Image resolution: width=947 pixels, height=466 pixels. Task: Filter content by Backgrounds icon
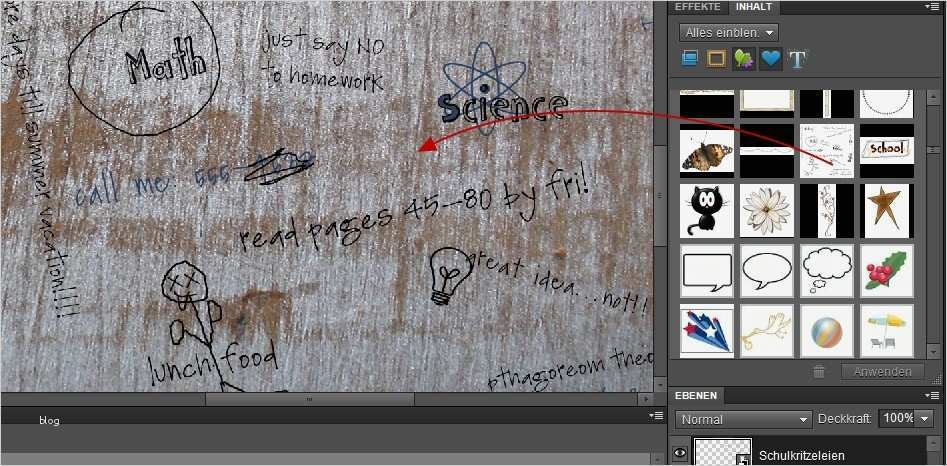coord(690,59)
